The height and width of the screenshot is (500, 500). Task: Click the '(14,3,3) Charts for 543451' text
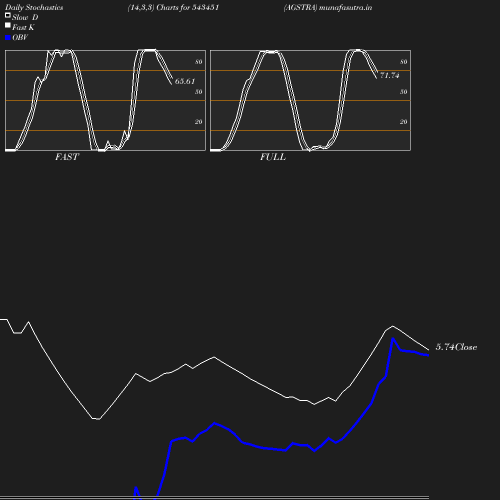(173, 8)
